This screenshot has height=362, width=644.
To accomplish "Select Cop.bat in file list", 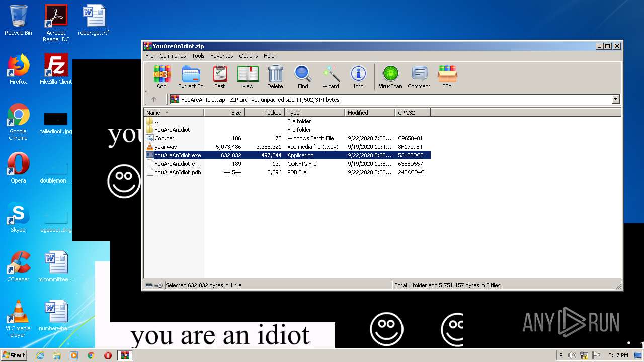I will 287,138.
